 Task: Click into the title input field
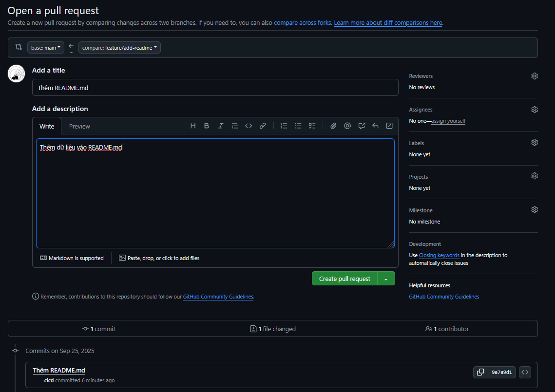(x=215, y=88)
